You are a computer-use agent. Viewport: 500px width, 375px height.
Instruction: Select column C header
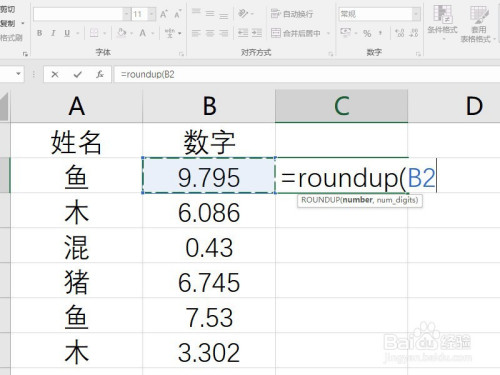pos(342,106)
